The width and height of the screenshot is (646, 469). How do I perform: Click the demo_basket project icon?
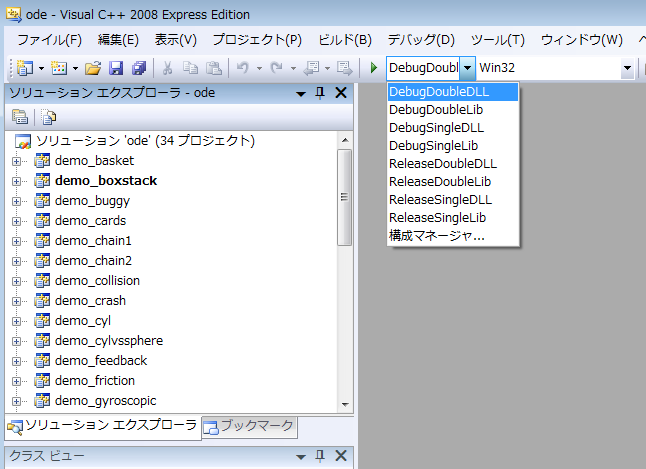[x=42, y=161]
